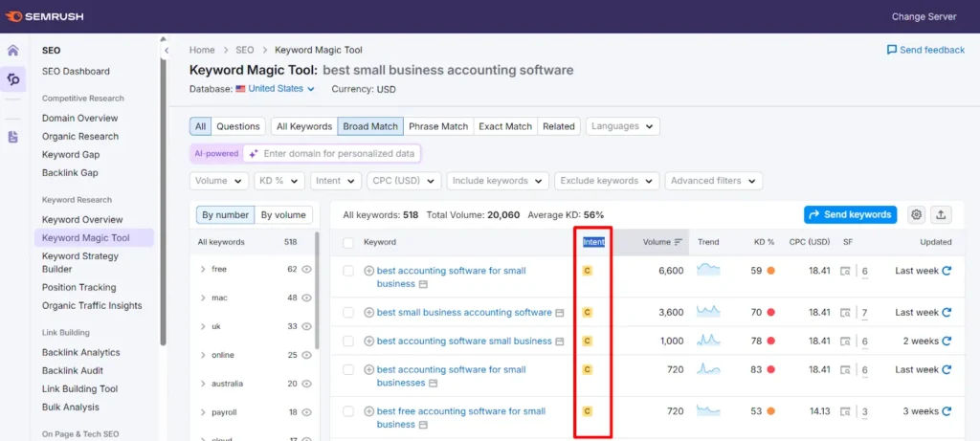Viewport: 980px width, 441px height.
Task: Expand the 'australia' keyword group
Action: point(203,385)
